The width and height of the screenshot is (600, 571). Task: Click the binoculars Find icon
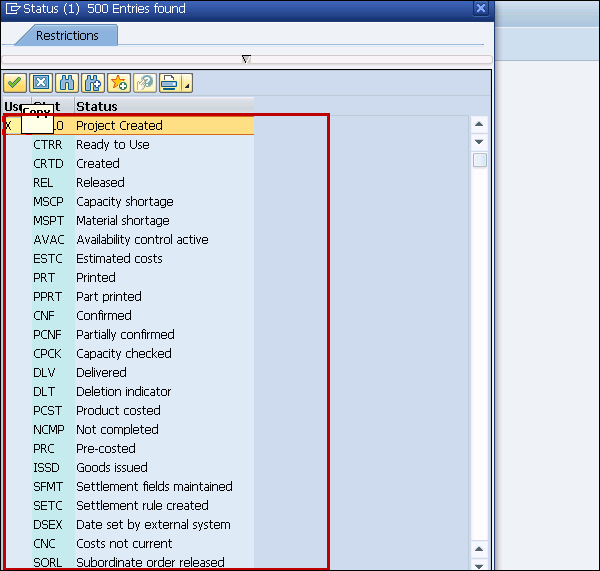[67, 83]
